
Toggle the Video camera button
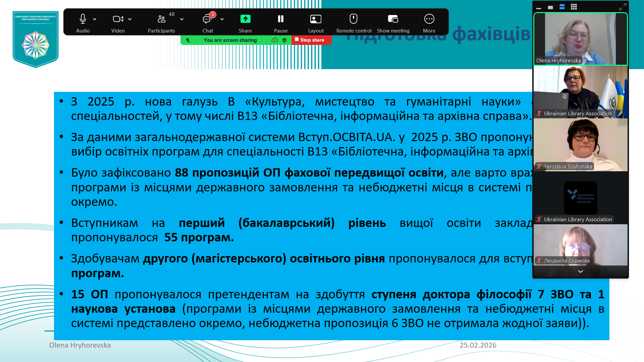click(x=118, y=19)
